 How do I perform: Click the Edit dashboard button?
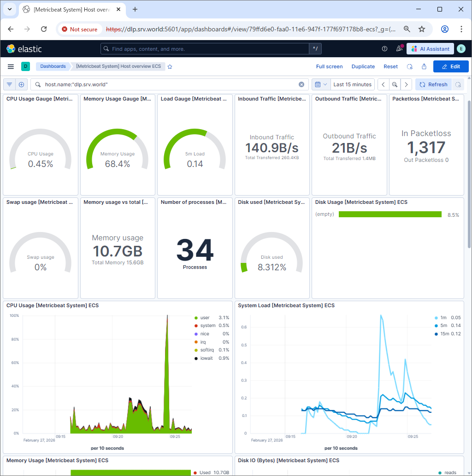tap(451, 66)
